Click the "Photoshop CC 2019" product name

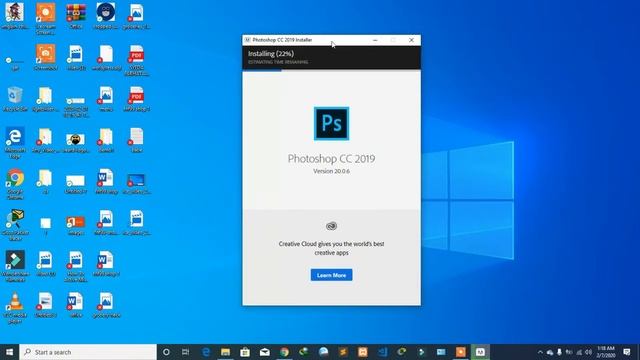331,158
